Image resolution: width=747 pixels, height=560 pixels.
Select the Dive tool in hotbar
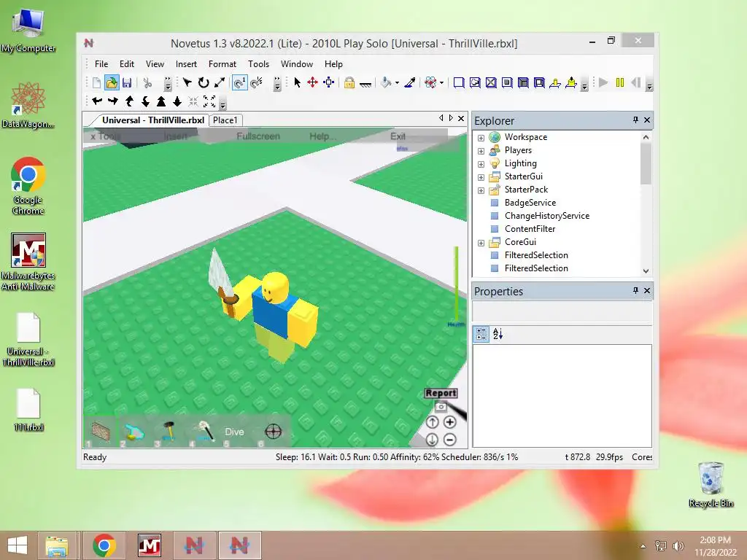(234, 432)
